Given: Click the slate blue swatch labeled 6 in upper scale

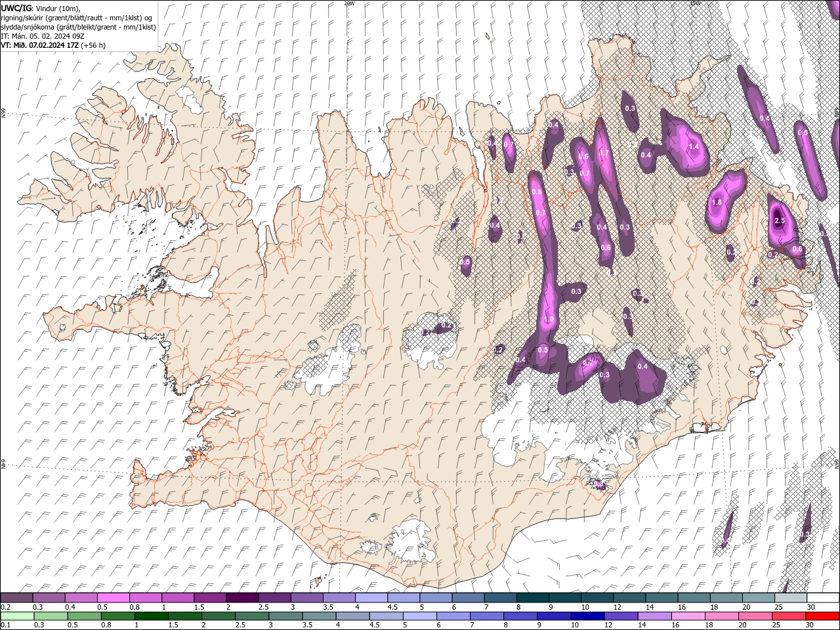Looking at the screenshot, I should [x=467, y=597].
